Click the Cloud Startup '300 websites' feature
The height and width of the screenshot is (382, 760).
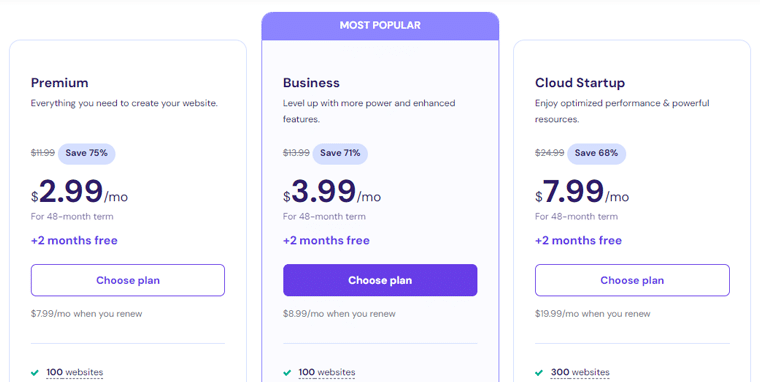coord(580,372)
